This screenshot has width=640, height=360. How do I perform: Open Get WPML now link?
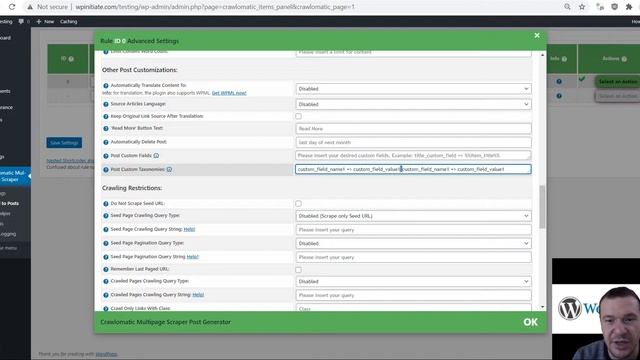tap(229, 93)
